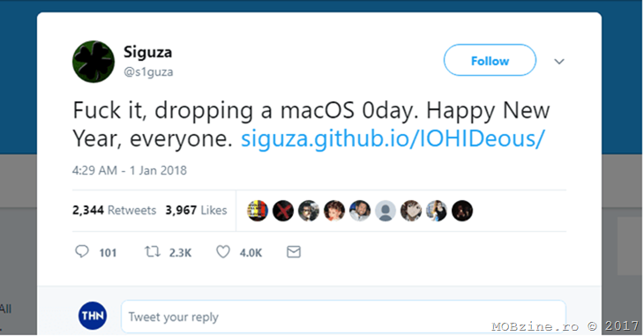Like the tweet with heart icon
Viewport: 644px width, 336px height.
[x=223, y=252]
